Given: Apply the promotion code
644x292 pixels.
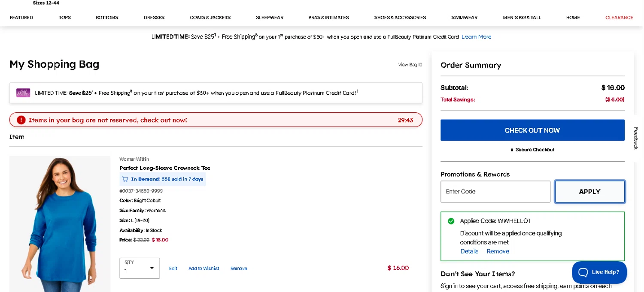Looking at the screenshot, I should (589, 192).
